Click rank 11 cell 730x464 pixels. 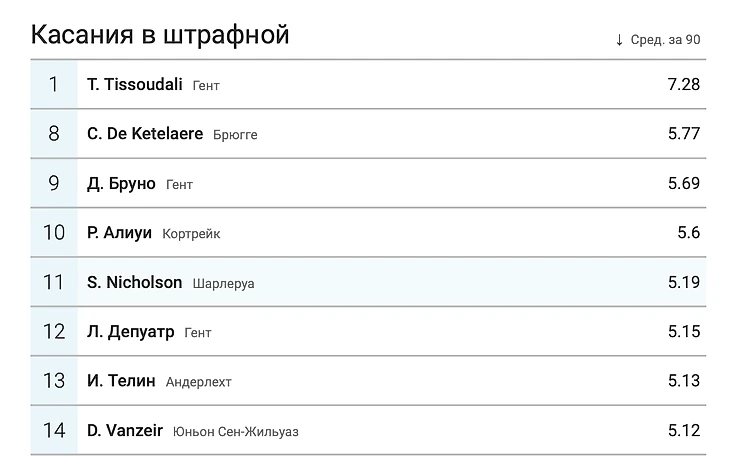[54, 282]
